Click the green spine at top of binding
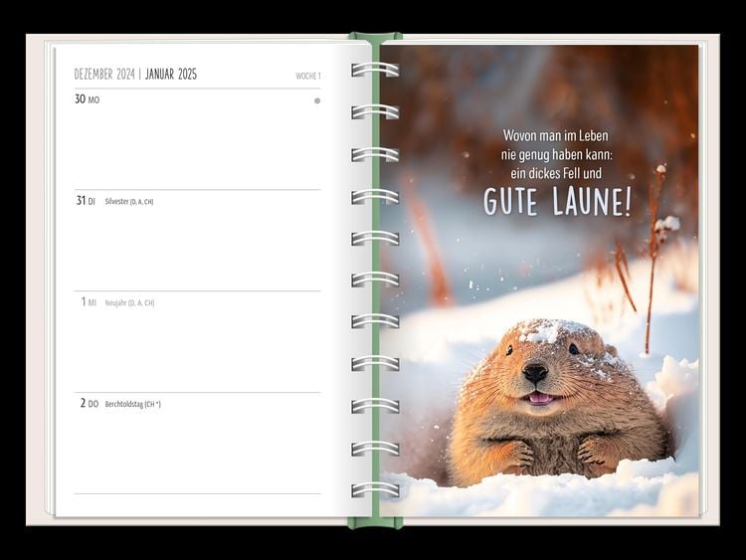This screenshot has width=746, height=560. pyautogui.click(x=375, y=38)
